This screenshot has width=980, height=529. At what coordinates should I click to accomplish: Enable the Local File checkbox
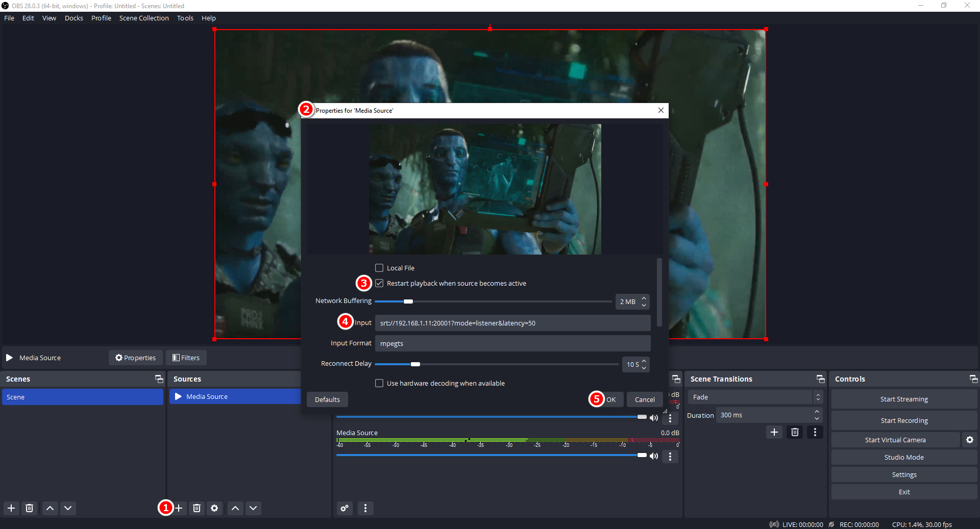(379, 268)
